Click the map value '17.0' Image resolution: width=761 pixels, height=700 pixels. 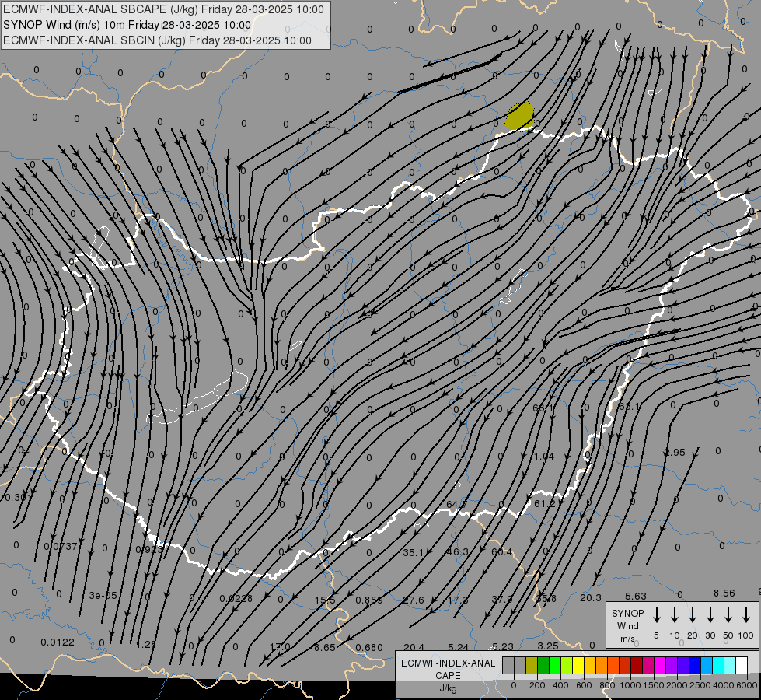(280, 646)
